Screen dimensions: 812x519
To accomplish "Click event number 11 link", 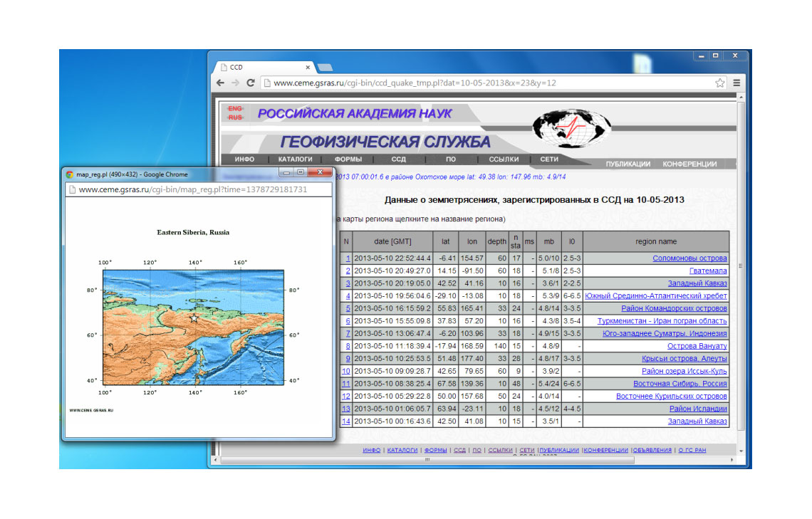I will click(x=346, y=384).
